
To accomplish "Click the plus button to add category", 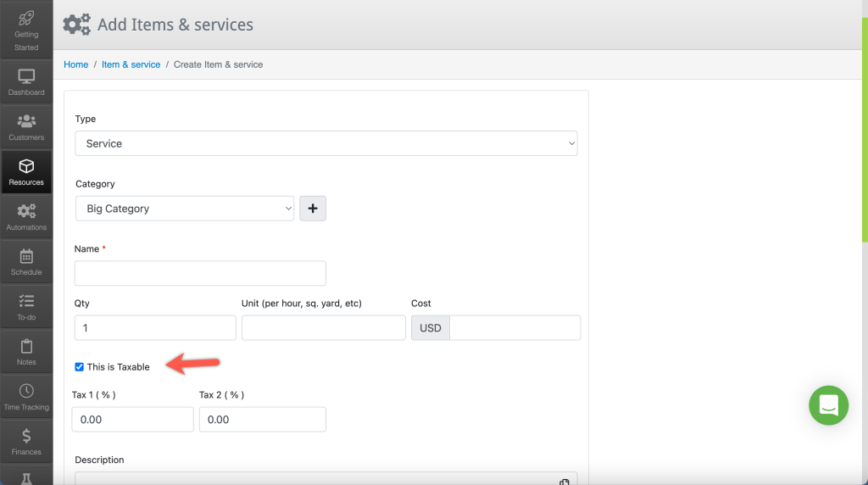I will (x=313, y=209).
